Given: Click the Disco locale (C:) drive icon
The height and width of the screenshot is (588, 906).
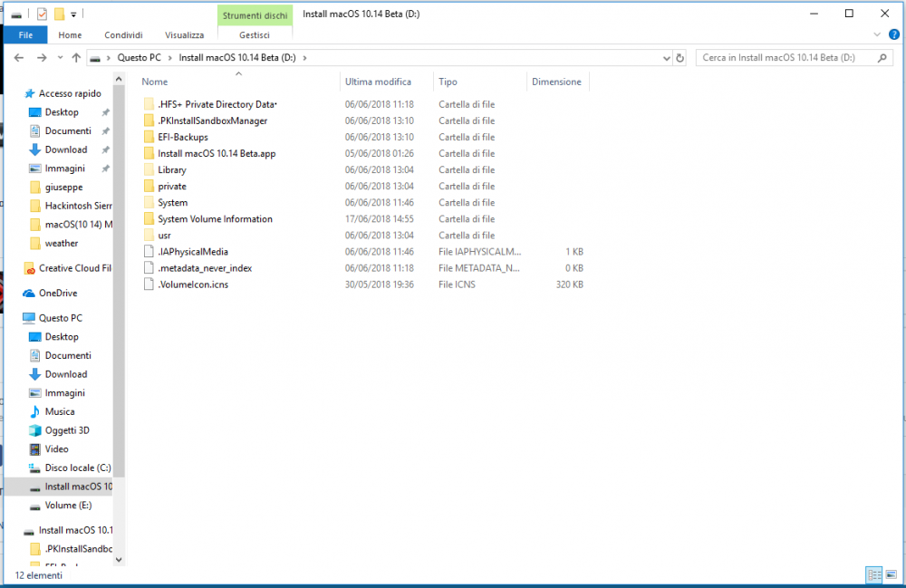Looking at the screenshot, I should point(34,468).
